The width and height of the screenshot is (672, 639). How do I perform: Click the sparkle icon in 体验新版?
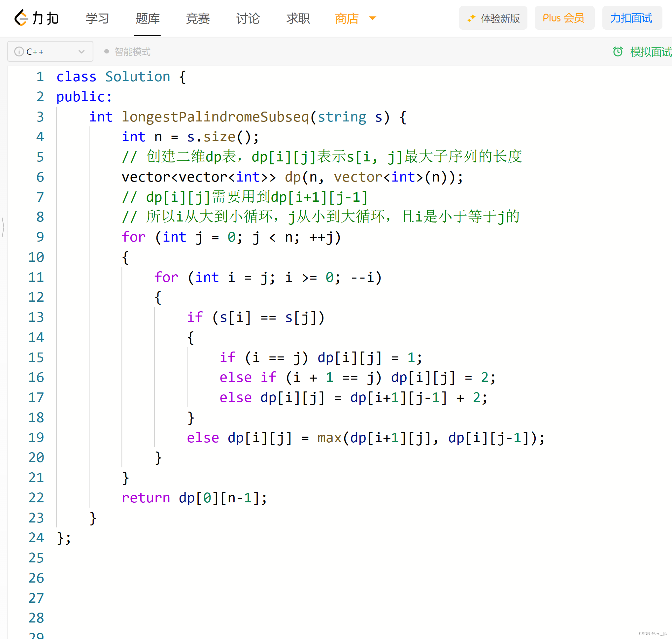(x=471, y=18)
